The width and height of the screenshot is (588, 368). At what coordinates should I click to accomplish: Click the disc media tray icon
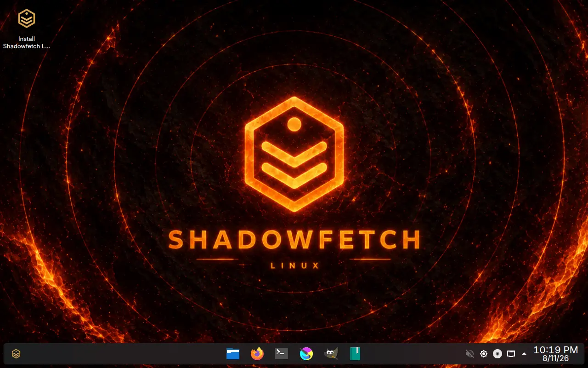tap(497, 354)
